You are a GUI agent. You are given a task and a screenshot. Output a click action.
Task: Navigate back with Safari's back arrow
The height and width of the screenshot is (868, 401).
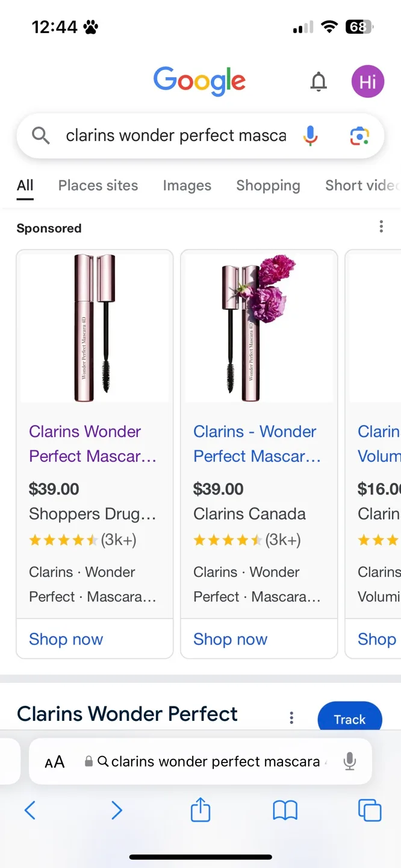point(30,810)
